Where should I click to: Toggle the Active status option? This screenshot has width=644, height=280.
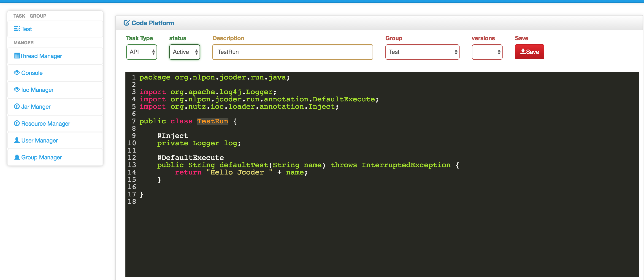click(x=184, y=52)
